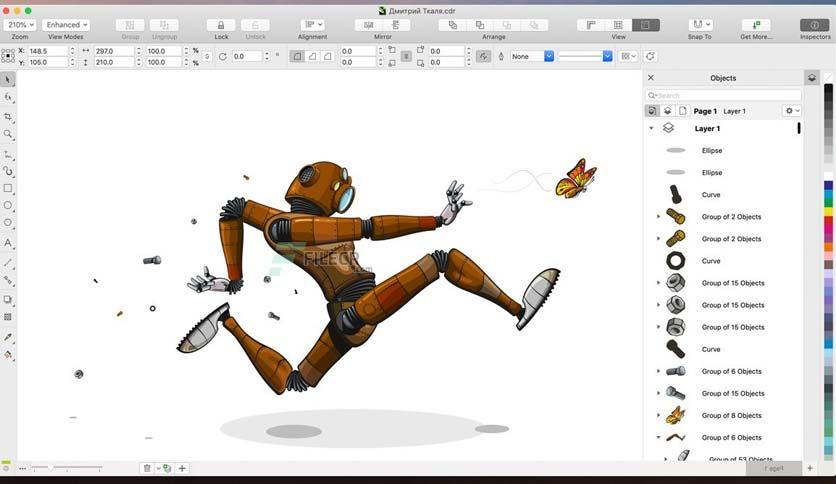836x484 pixels.
Task: Expand the Group of 8 Objects item
Action: pyautogui.click(x=658, y=415)
